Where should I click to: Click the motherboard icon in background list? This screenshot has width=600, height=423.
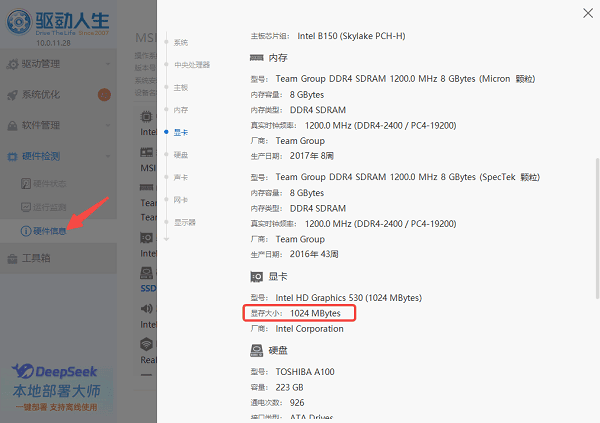[x=146, y=152]
